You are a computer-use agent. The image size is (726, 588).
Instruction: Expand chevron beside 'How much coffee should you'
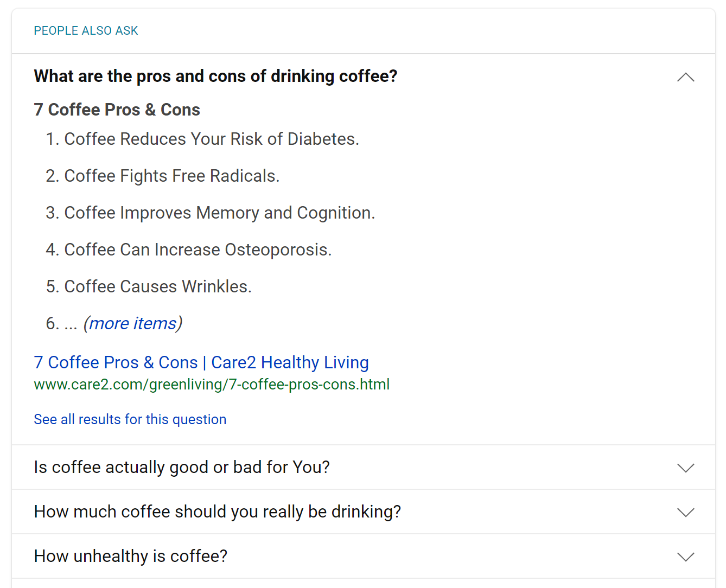pyautogui.click(x=686, y=512)
